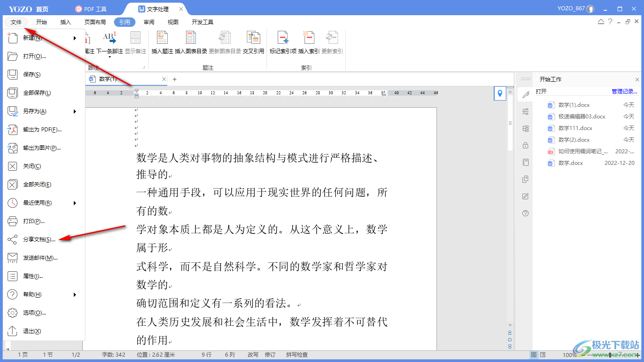Toggle 改写 overwrite mode in status bar
This screenshot has height=362, width=644.
coord(253,354)
